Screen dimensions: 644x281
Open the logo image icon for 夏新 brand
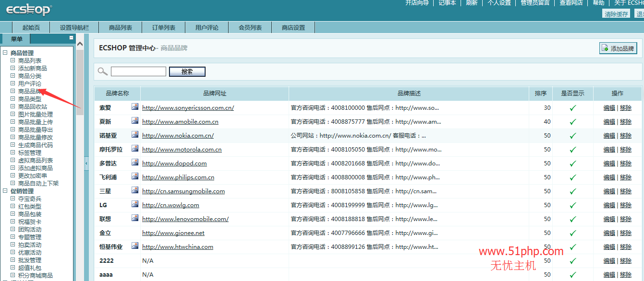[135, 121]
